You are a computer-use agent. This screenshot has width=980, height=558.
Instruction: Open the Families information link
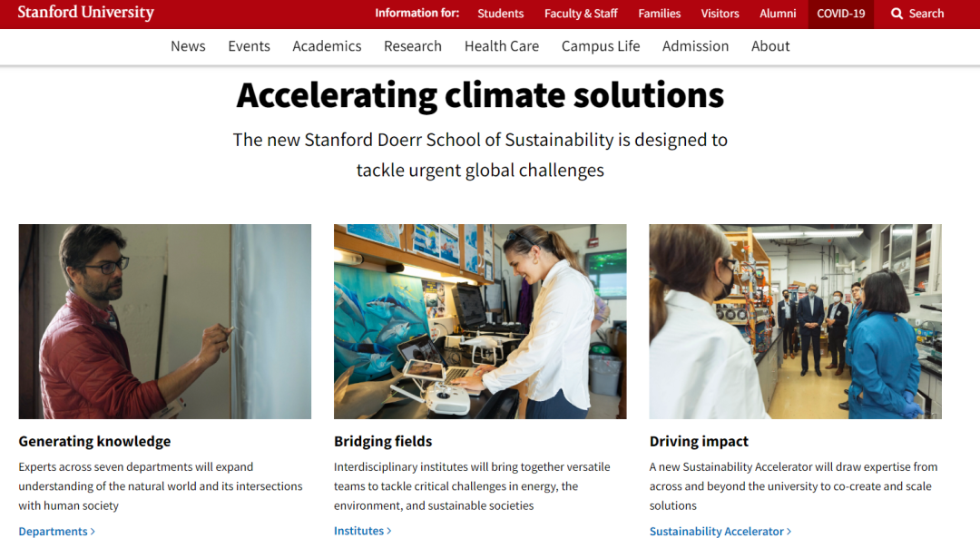coord(660,14)
